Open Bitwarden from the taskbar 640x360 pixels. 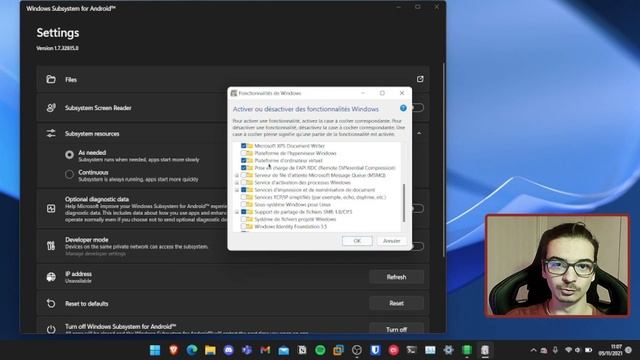coord(376,350)
